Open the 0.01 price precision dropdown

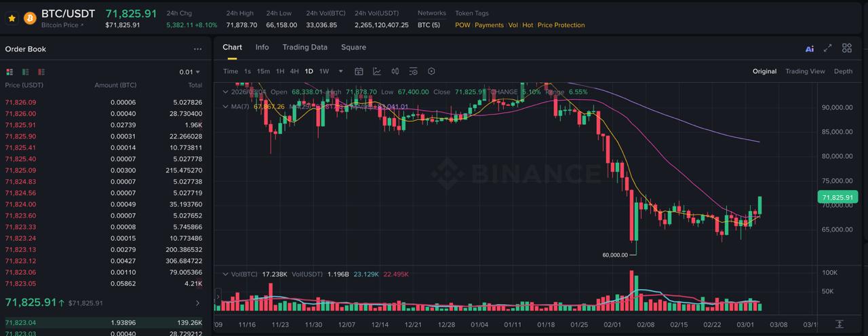189,72
